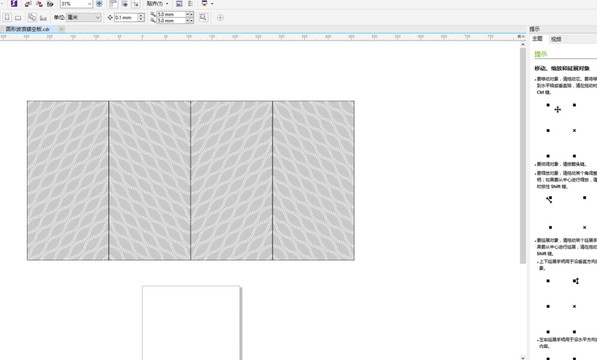This screenshot has width=597, height=360.
Task: Click vertical scrollbar up arrow
Action: [523, 45]
